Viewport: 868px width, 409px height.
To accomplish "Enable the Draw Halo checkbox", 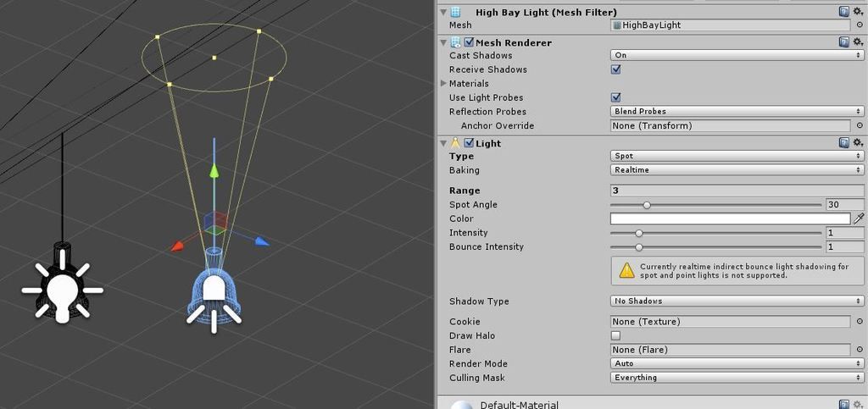I will tap(615, 335).
